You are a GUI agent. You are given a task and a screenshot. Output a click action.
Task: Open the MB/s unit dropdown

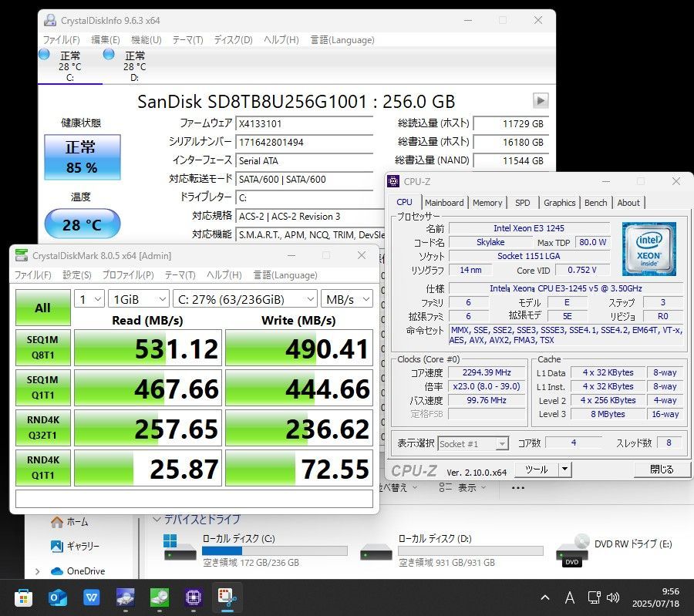coord(345,299)
